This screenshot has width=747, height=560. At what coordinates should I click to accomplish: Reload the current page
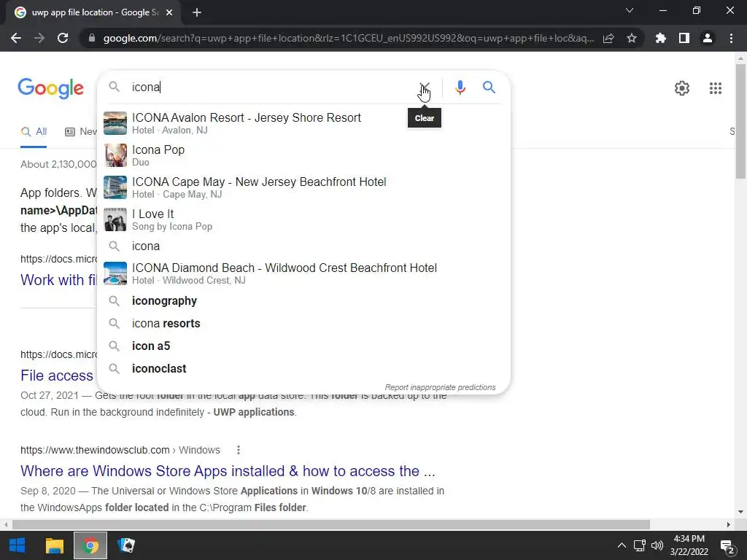[63, 38]
